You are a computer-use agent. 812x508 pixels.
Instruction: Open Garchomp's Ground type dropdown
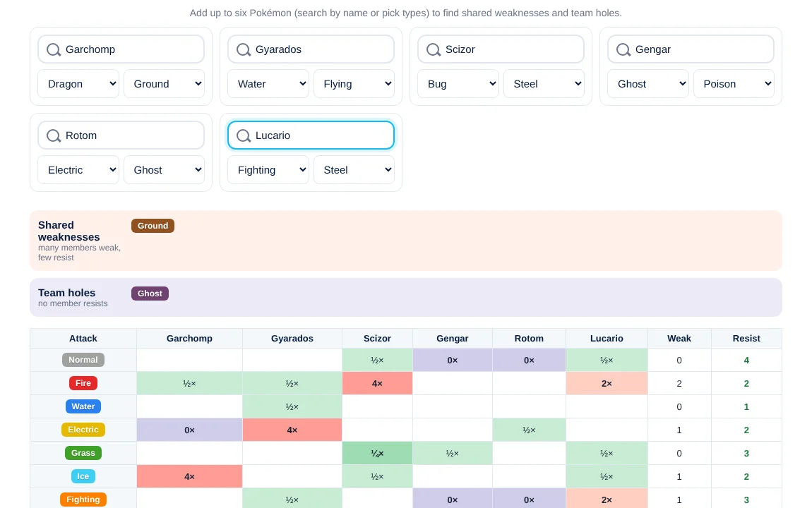[164, 84]
